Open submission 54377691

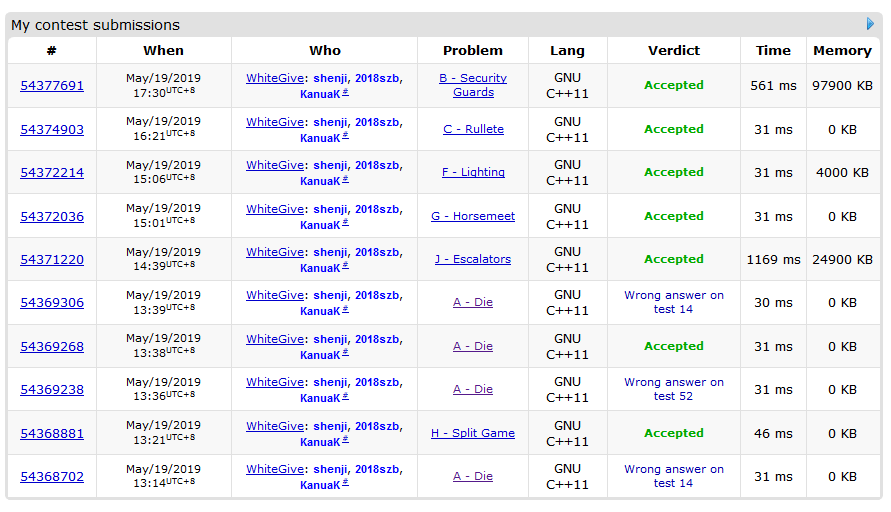point(52,86)
